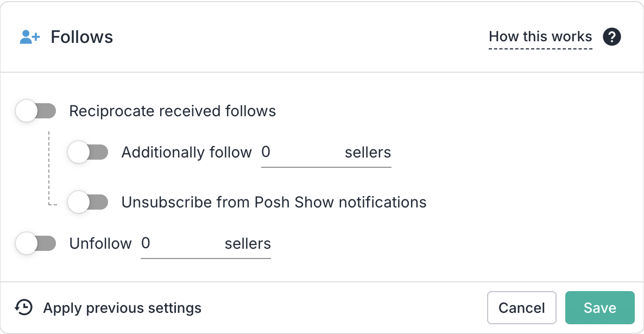Click the Reciprocate received follows label

[x=173, y=111]
